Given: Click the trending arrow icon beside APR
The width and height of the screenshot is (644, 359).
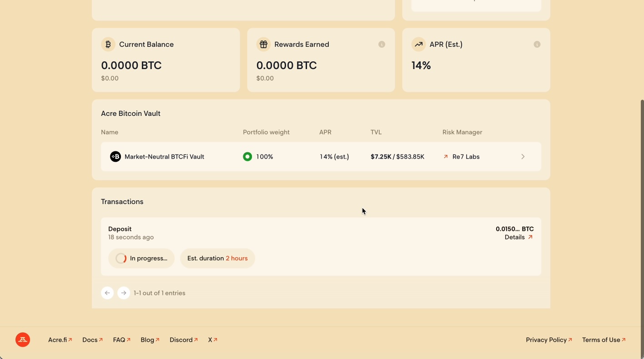Looking at the screenshot, I should (418, 45).
